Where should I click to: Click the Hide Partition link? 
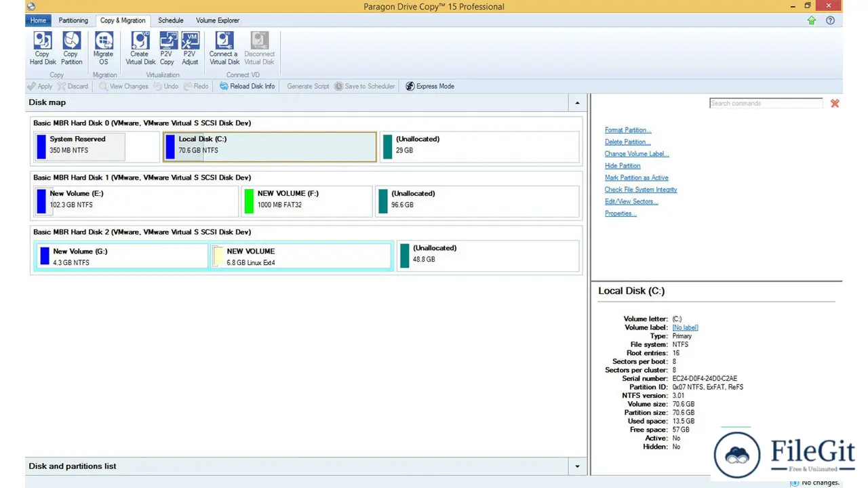click(x=623, y=166)
